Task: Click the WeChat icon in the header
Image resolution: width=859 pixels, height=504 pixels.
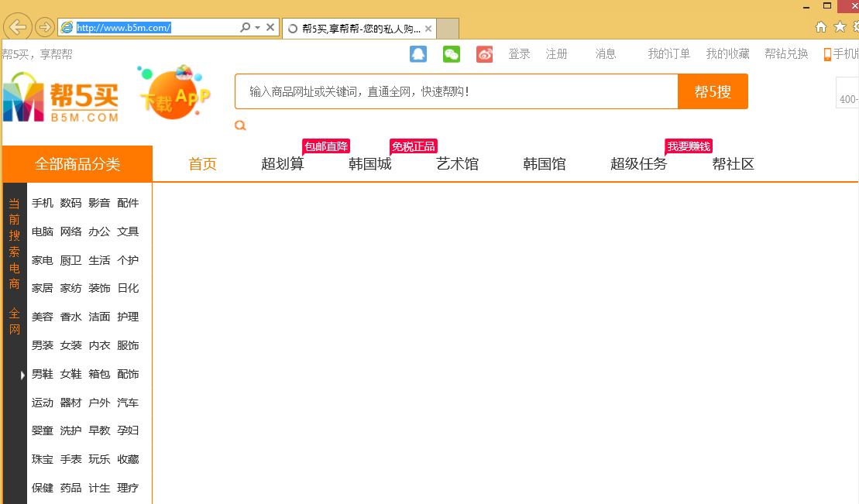Action: pos(452,55)
